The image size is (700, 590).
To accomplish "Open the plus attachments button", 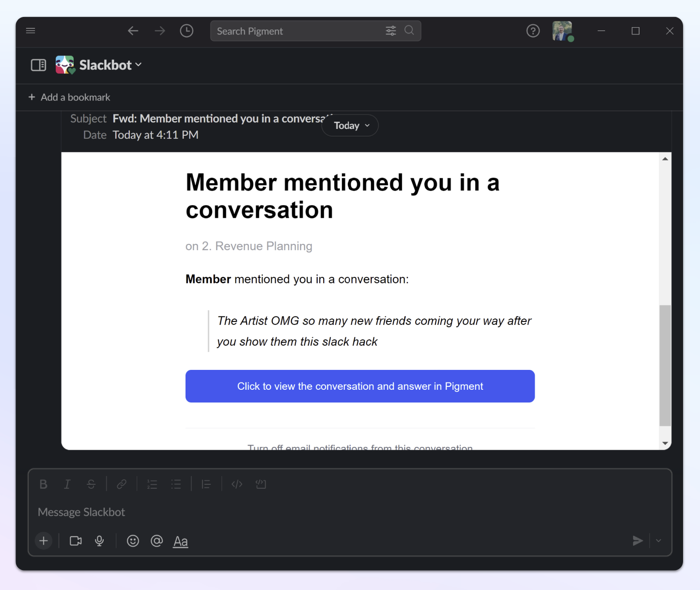I will point(44,541).
